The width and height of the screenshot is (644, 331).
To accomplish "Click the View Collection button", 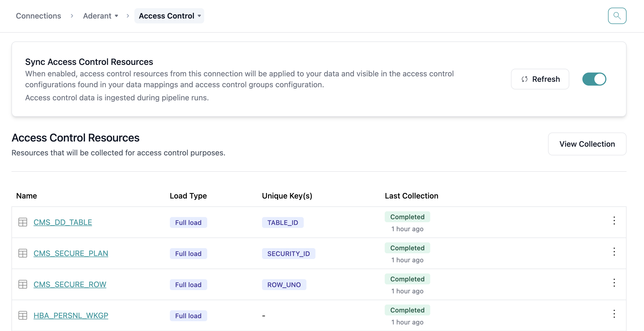I will click(587, 144).
